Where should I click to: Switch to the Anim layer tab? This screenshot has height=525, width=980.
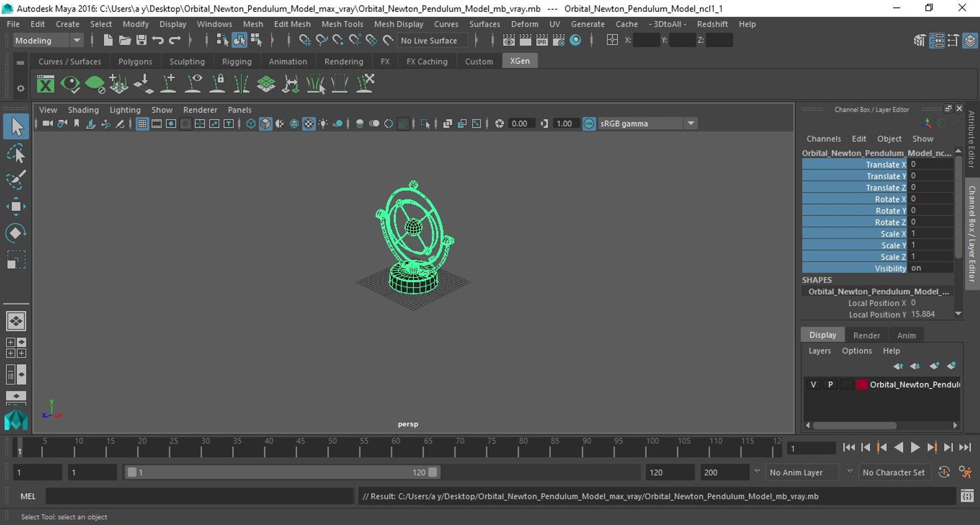(x=906, y=335)
